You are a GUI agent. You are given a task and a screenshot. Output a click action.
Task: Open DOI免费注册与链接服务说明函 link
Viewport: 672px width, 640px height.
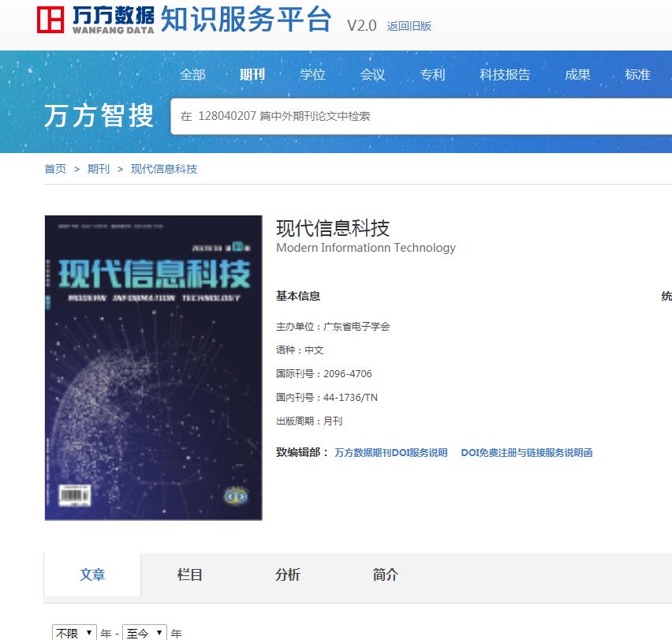[527, 453]
